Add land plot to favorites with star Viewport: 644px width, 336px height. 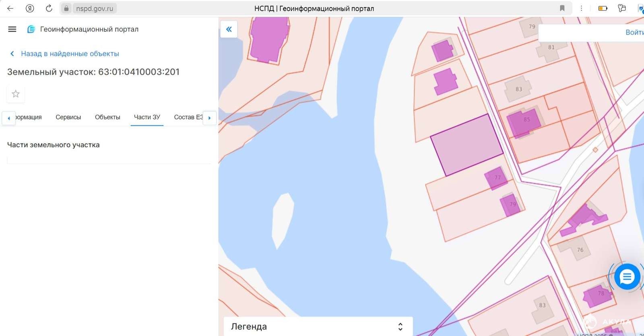16,94
